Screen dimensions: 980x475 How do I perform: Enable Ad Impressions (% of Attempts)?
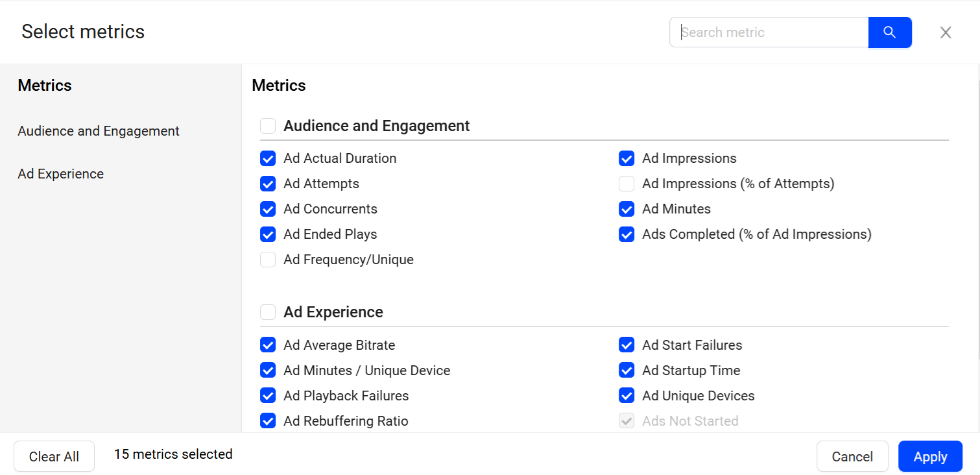point(627,184)
